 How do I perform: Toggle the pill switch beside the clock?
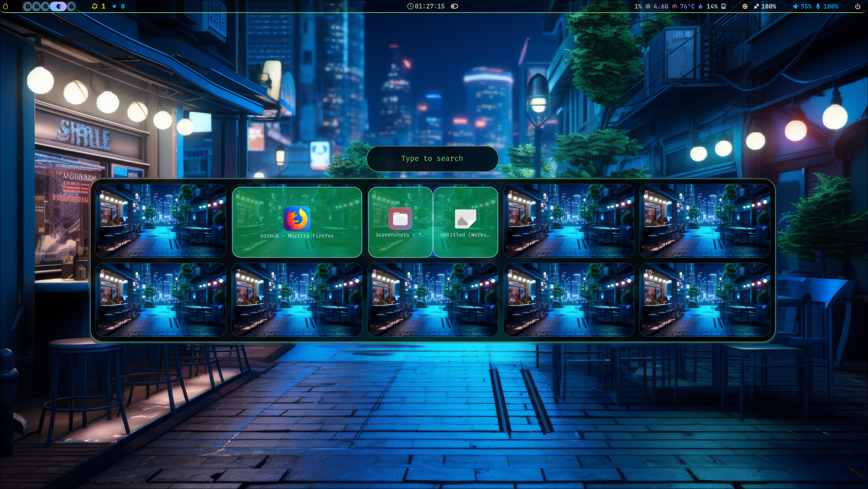coord(454,6)
